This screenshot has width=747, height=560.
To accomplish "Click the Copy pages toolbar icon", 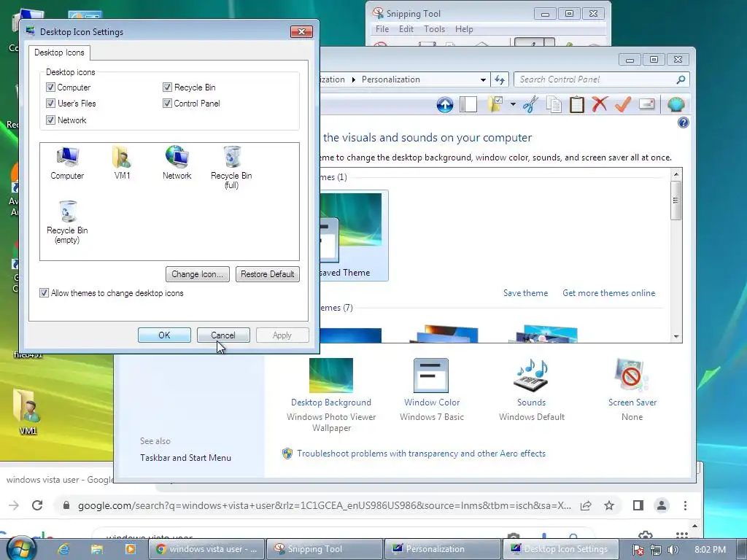I will pos(554,104).
